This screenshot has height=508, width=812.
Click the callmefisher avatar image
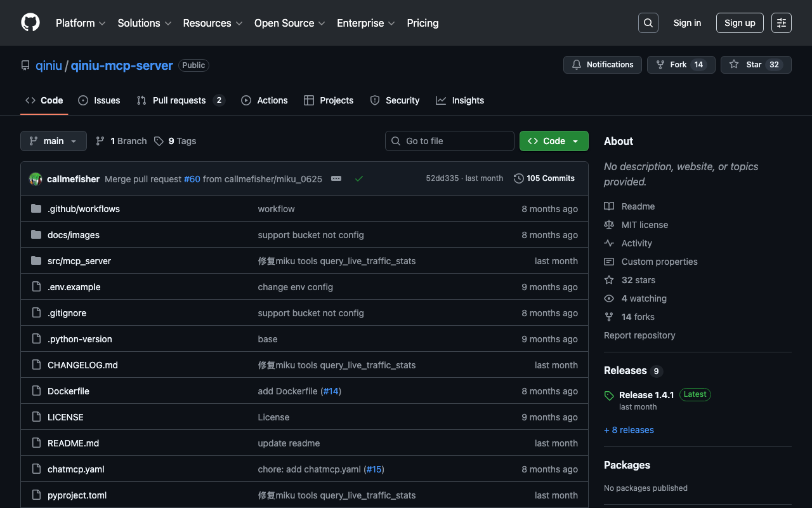(36, 179)
